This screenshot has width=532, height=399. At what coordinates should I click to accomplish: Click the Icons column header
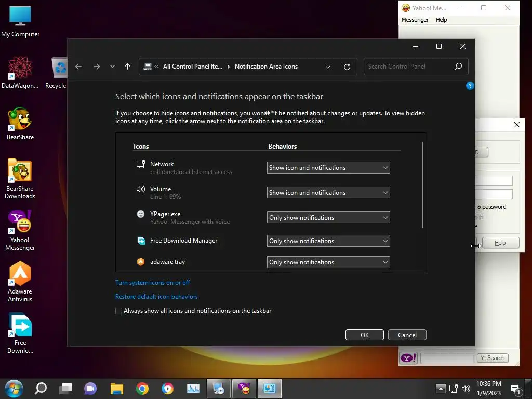coord(141,147)
